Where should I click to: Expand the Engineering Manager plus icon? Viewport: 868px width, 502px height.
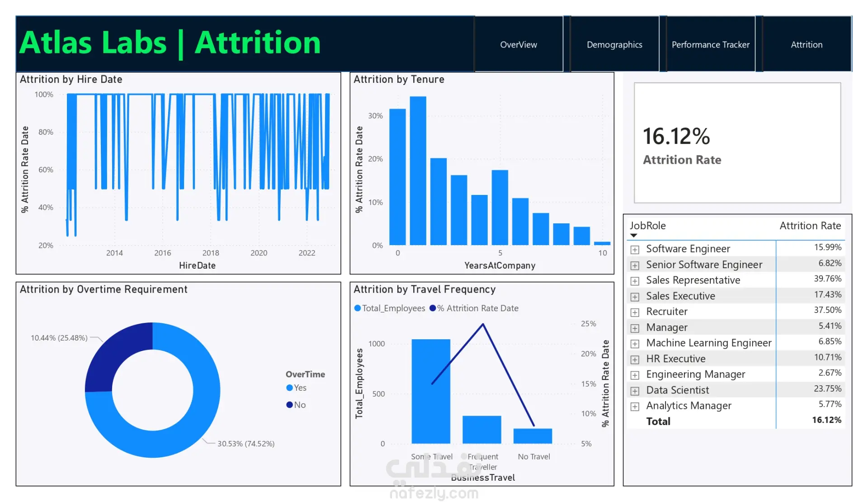coord(635,375)
